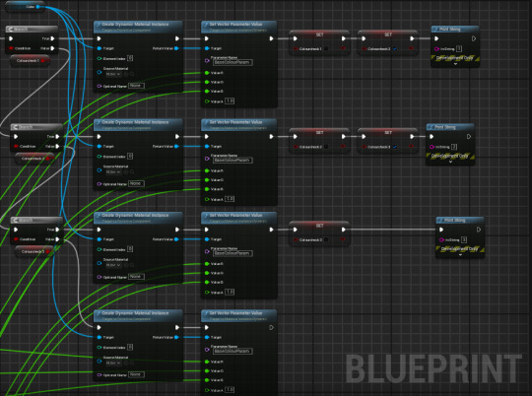Click exec output pin on Print String 2 node
Screen dimensions: 532x396
tap(469, 136)
